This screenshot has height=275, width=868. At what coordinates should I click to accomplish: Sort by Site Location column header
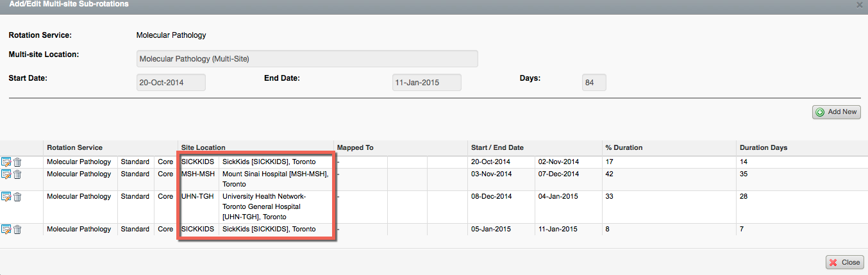tap(203, 147)
